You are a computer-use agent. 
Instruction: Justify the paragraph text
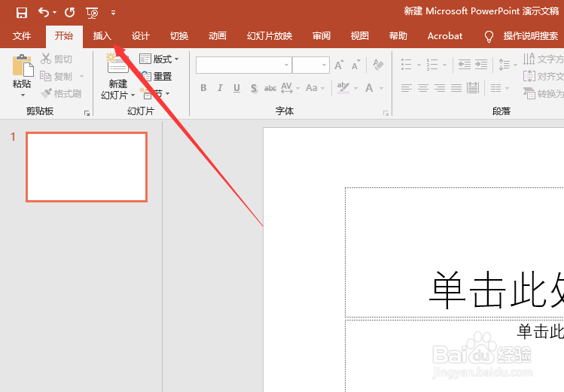click(x=456, y=88)
